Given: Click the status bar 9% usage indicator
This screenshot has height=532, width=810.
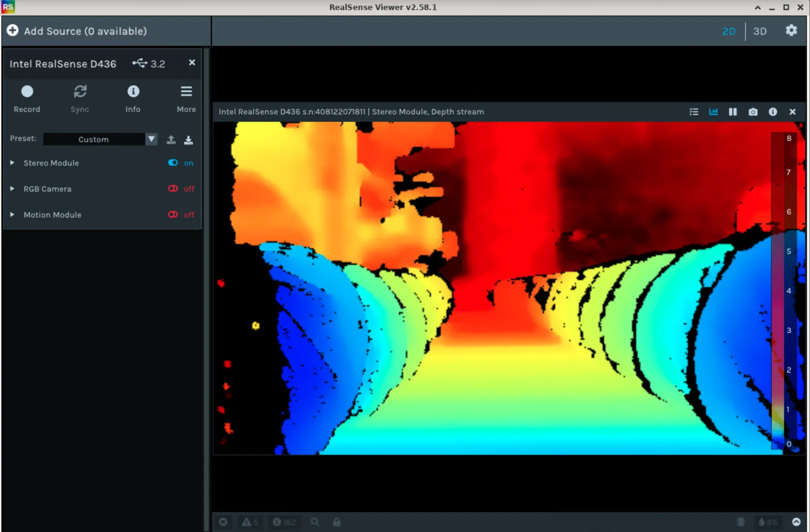Looking at the screenshot, I should coord(768,522).
